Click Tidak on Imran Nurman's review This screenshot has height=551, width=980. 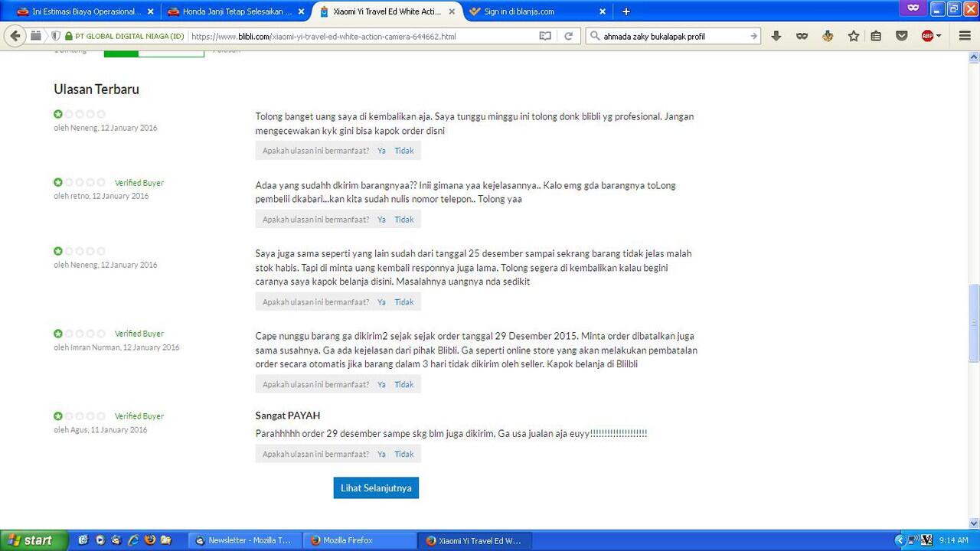tap(404, 385)
